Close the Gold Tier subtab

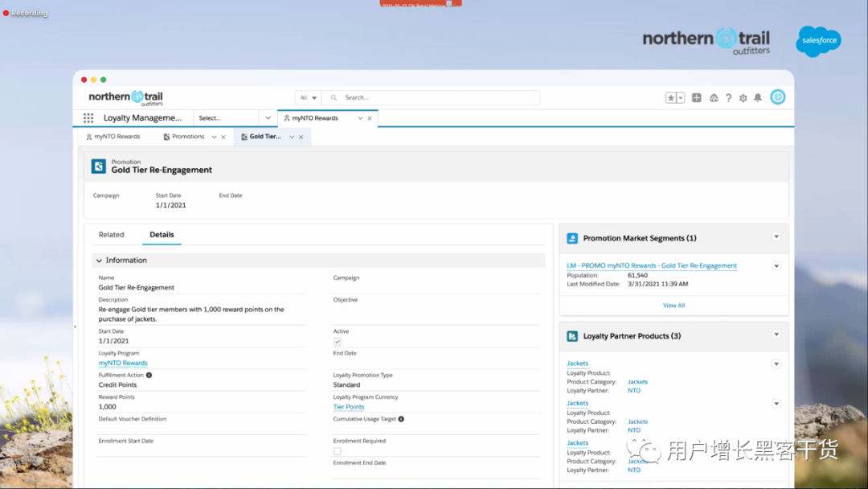301,137
